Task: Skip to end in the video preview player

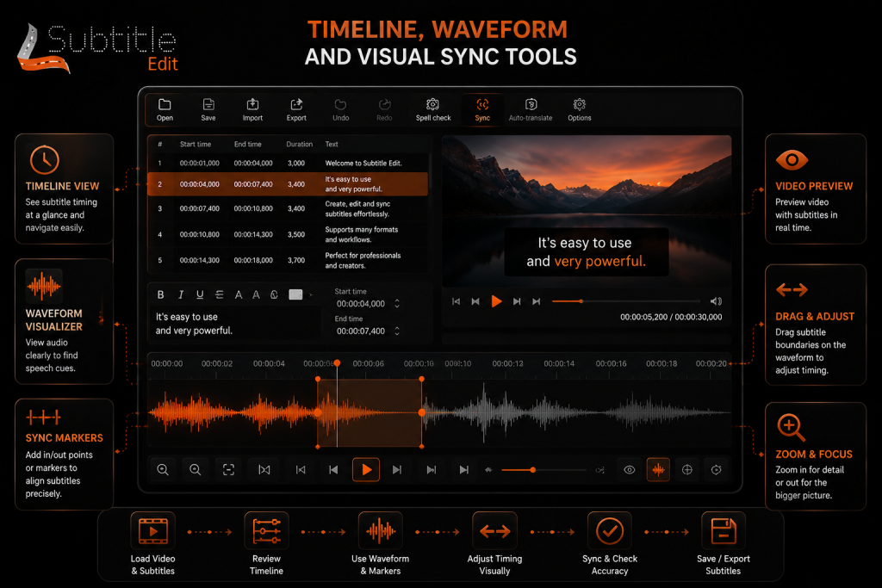Action: pyautogui.click(x=537, y=301)
